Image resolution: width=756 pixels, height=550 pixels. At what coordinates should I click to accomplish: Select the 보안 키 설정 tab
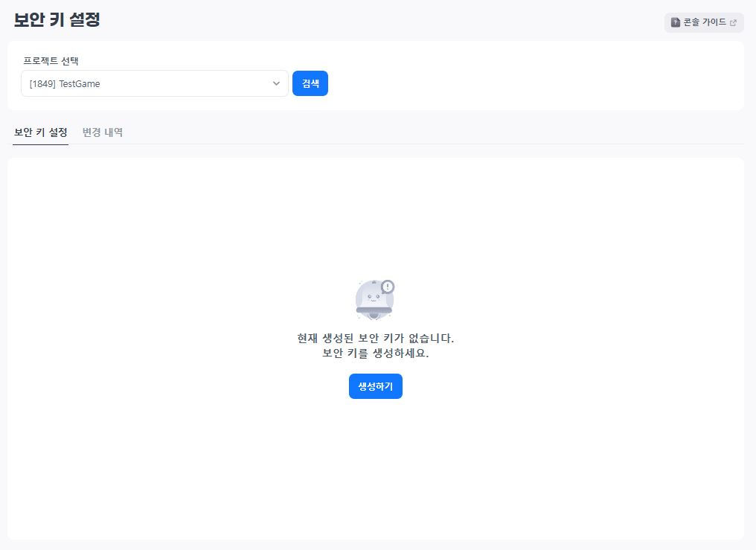point(41,132)
